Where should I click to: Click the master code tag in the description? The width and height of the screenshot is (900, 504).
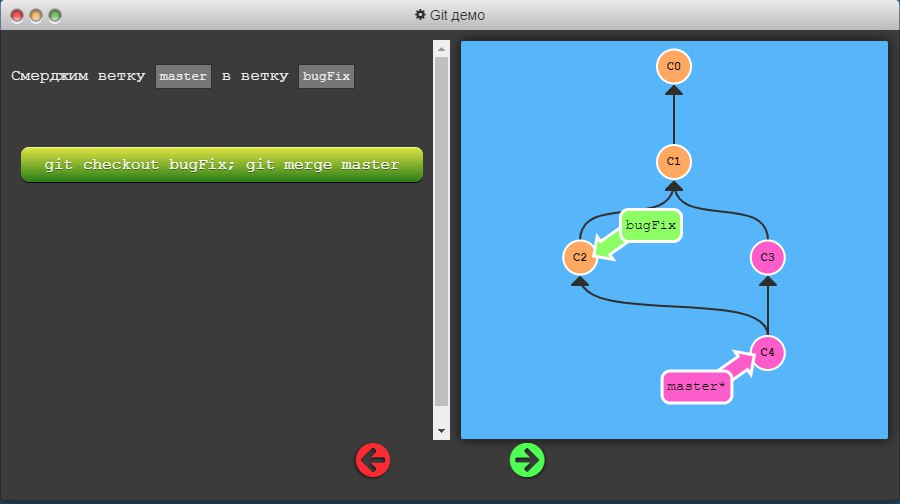tap(183, 76)
